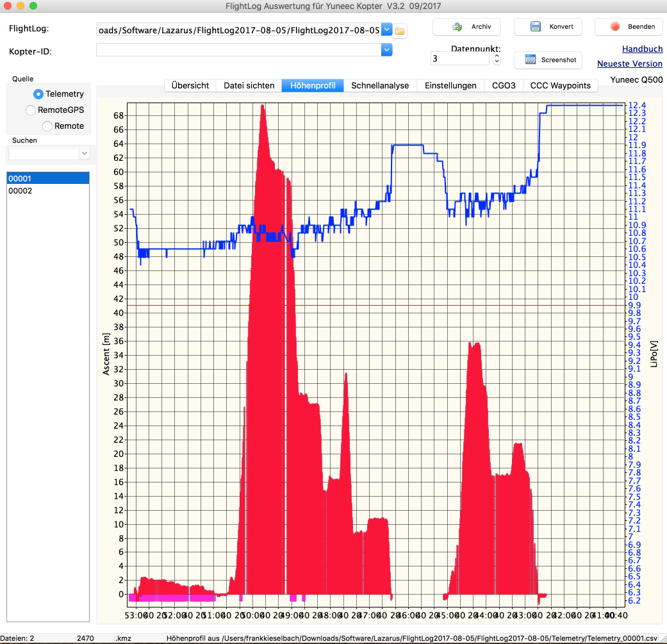Click the Datenpunkt number field

click(460, 58)
